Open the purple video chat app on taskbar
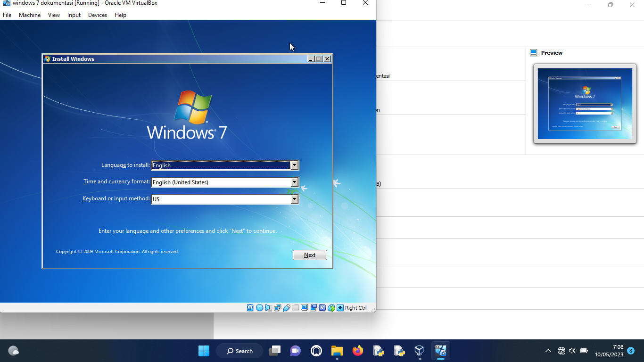Screen dimensions: 644x362 click(296, 351)
